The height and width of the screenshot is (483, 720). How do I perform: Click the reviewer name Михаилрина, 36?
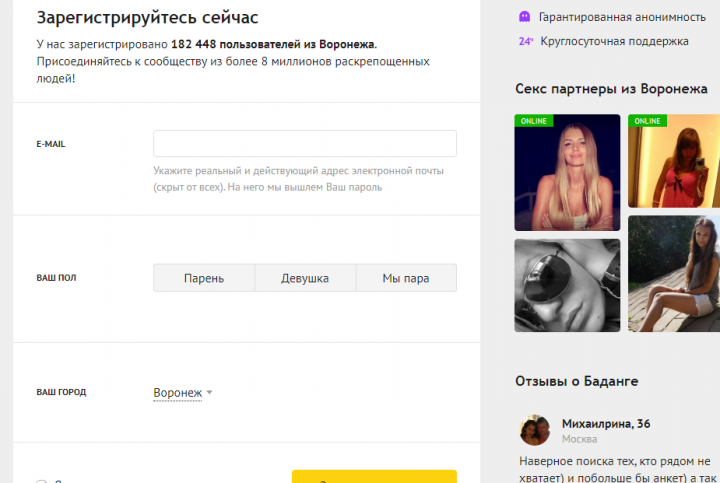coord(606,424)
